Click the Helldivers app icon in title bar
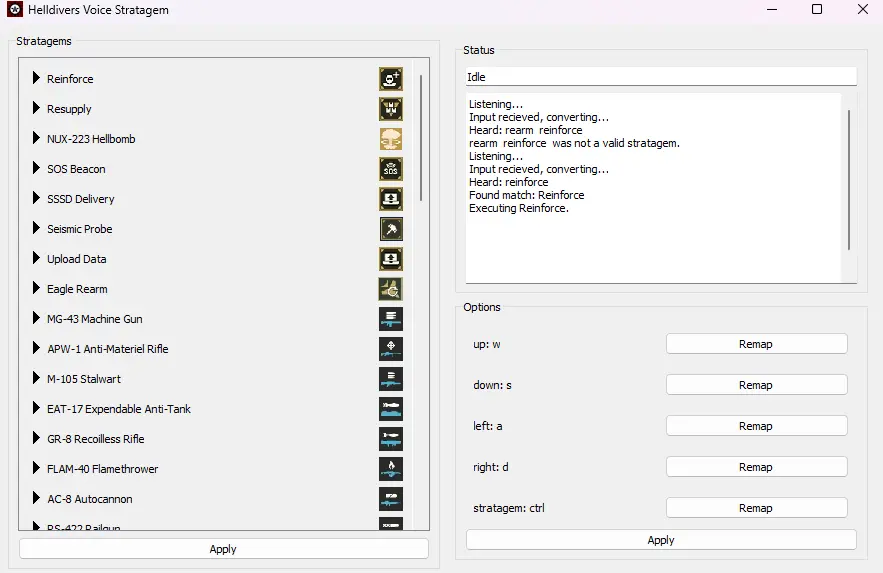The image size is (883, 573). tap(15, 9)
